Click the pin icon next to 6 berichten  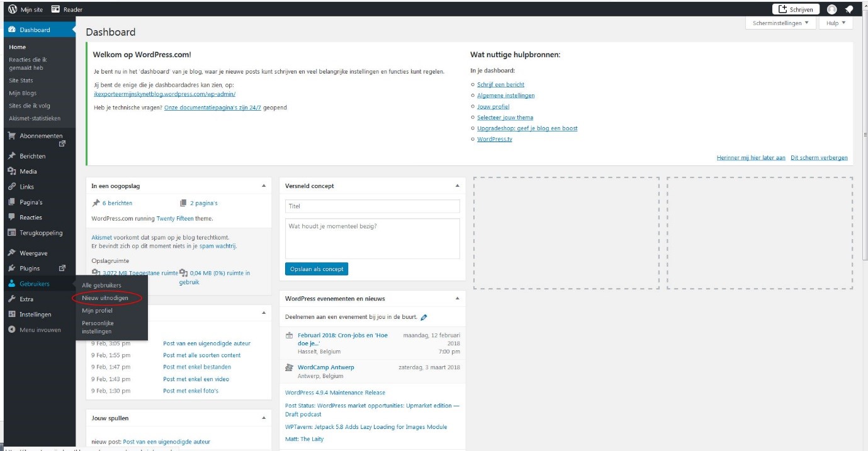96,203
